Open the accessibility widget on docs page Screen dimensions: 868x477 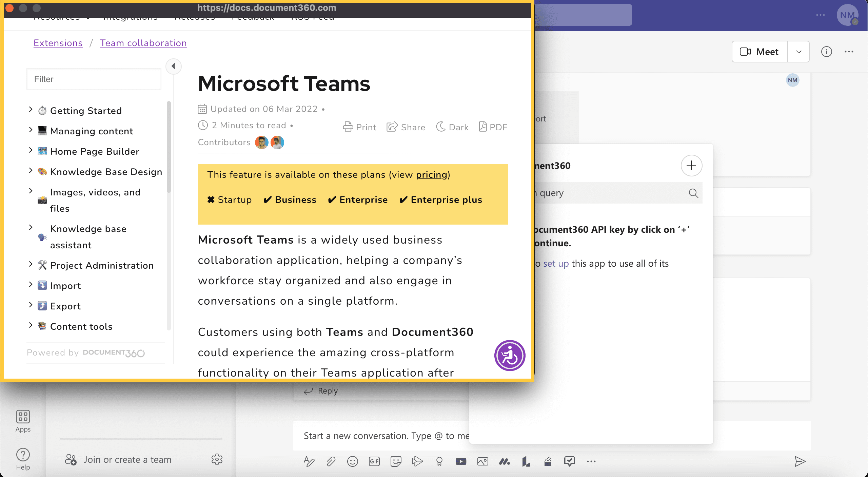click(x=510, y=356)
